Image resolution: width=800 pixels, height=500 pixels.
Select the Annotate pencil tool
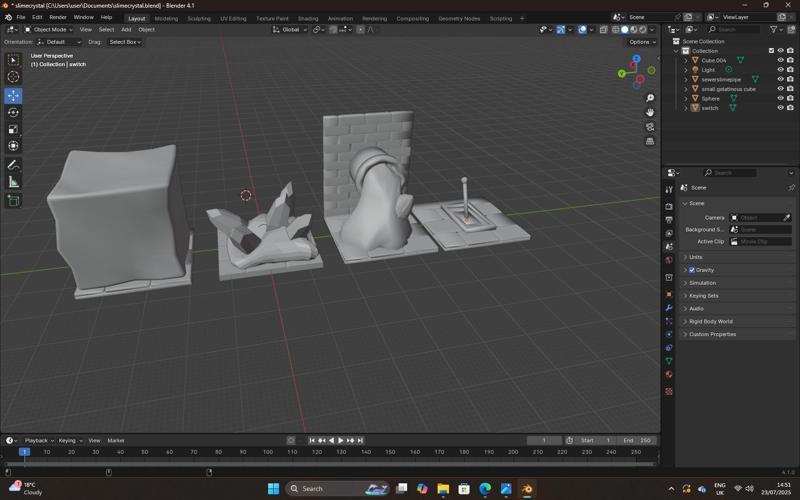(13, 164)
